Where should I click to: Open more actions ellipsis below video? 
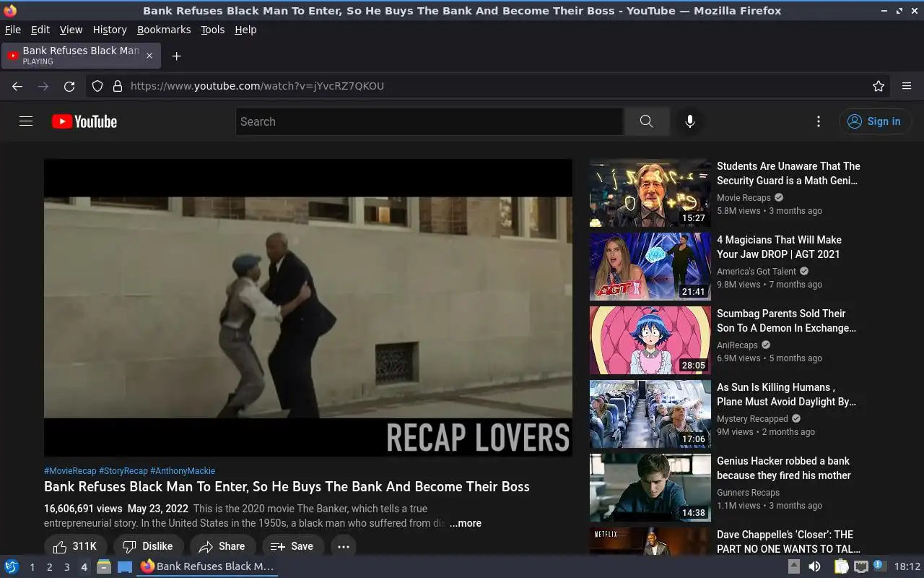pos(344,546)
